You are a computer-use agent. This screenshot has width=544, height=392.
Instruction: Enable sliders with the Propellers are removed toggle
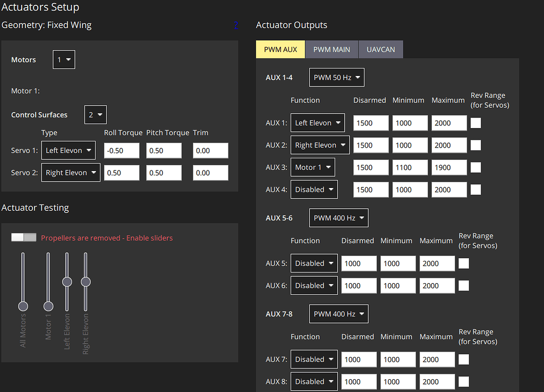click(23, 237)
